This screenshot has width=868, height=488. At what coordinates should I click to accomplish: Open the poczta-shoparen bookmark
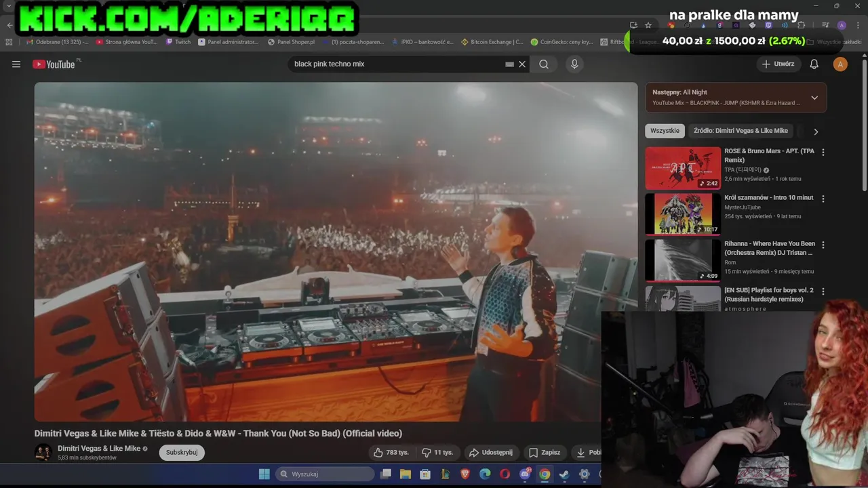[x=353, y=42]
